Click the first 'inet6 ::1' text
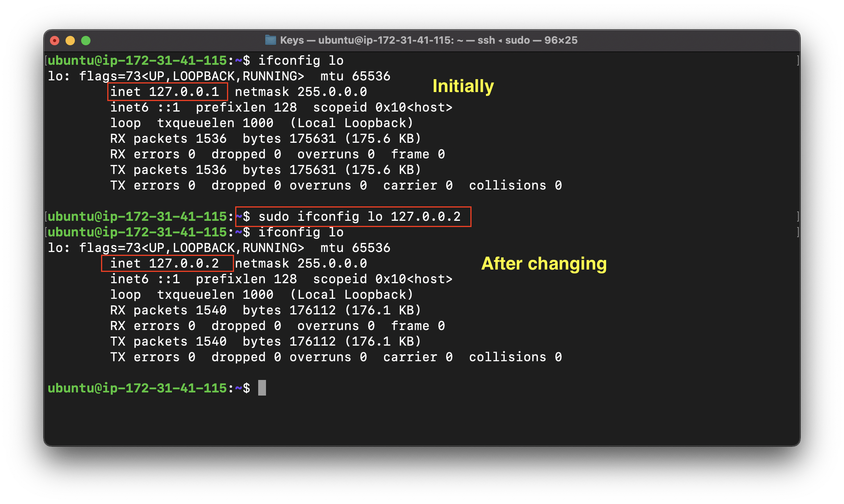The height and width of the screenshot is (504, 844). click(x=145, y=107)
